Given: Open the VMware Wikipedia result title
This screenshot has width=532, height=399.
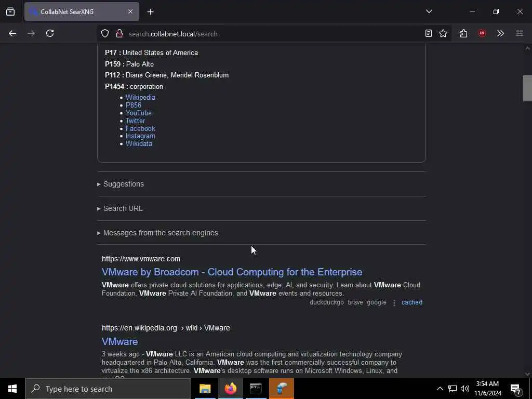Looking at the screenshot, I should (x=120, y=342).
